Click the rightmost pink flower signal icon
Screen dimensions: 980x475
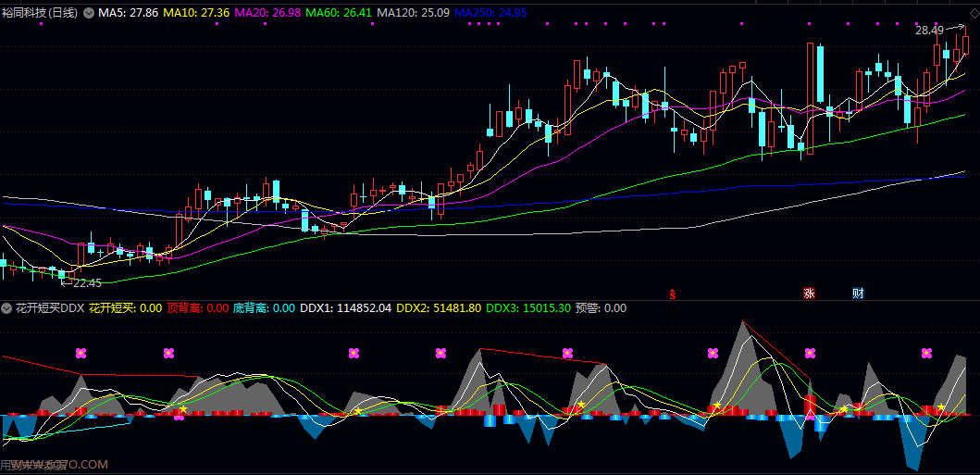coord(926,353)
